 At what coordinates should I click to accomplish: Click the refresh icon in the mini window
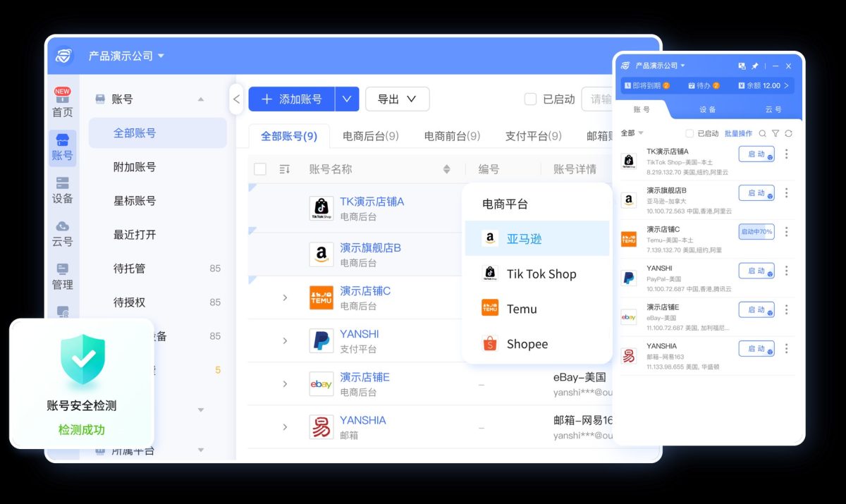pos(788,133)
